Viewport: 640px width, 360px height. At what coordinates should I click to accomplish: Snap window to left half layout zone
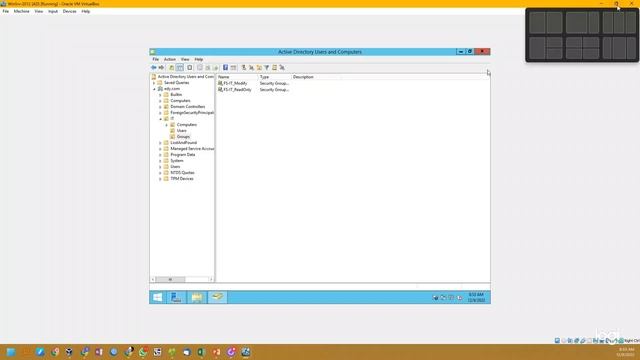click(537, 22)
